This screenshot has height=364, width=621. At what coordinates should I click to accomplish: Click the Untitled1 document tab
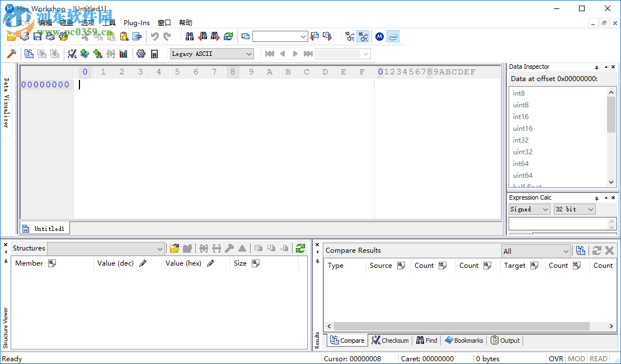point(44,228)
